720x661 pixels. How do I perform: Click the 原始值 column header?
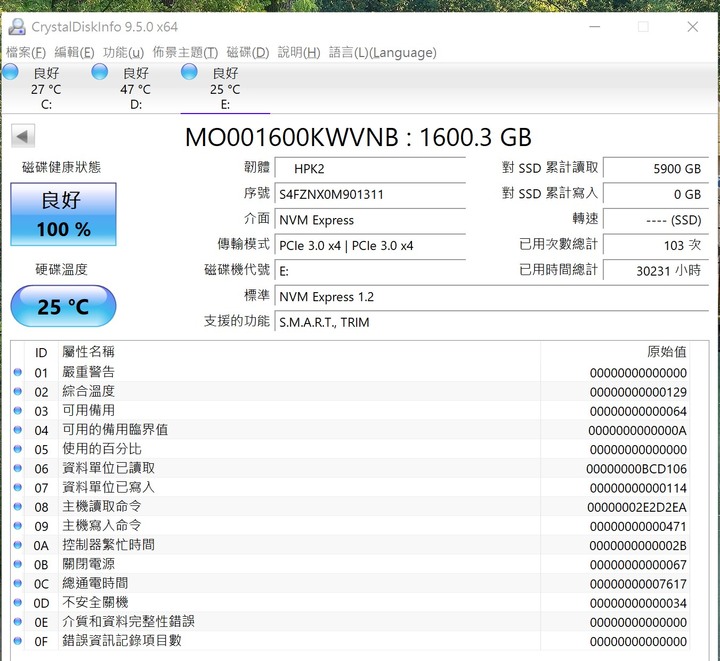click(666, 352)
